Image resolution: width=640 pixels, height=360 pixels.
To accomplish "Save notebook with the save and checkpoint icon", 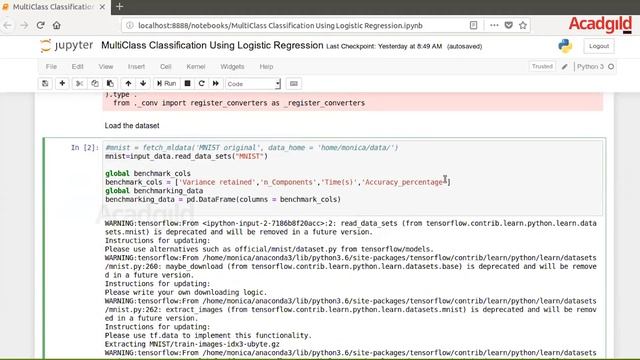I will (x=45, y=84).
